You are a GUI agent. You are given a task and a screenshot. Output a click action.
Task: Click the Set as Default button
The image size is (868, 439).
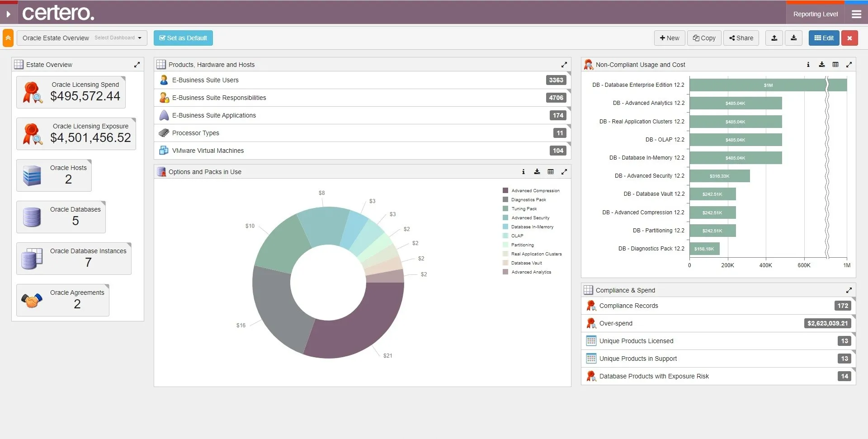(183, 38)
